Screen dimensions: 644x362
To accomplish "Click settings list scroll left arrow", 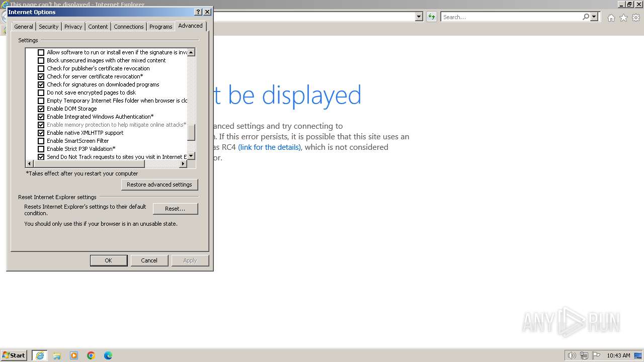I will [x=29, y=164].
